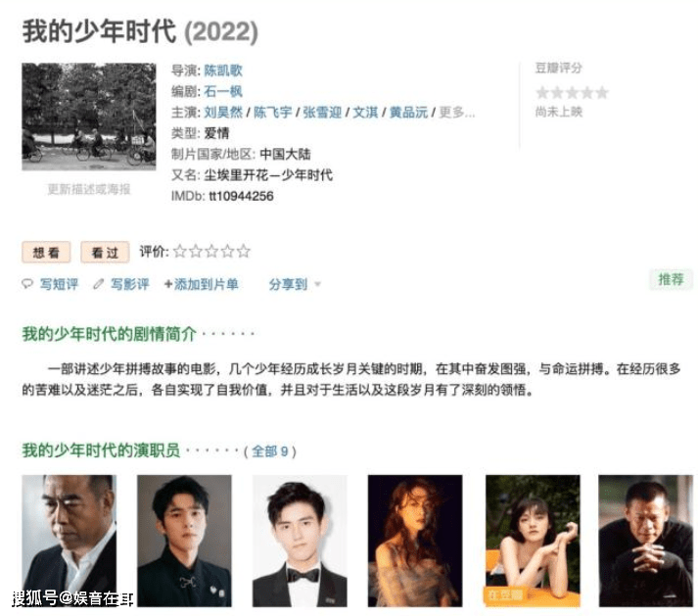Image resolution: width=698 pixels, height=616 pixels.
Task: Click the plus icon before 添加到片单
Action: coord(168,284)
